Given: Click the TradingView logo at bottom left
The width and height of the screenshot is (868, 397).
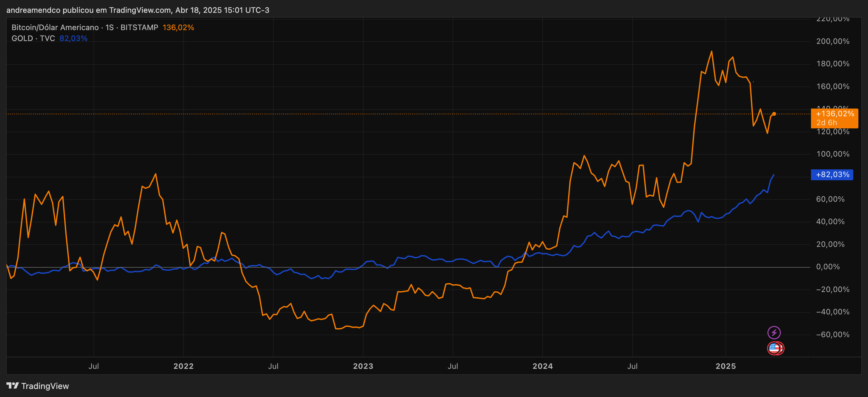Looking at the screenshot, I should 37,386.
